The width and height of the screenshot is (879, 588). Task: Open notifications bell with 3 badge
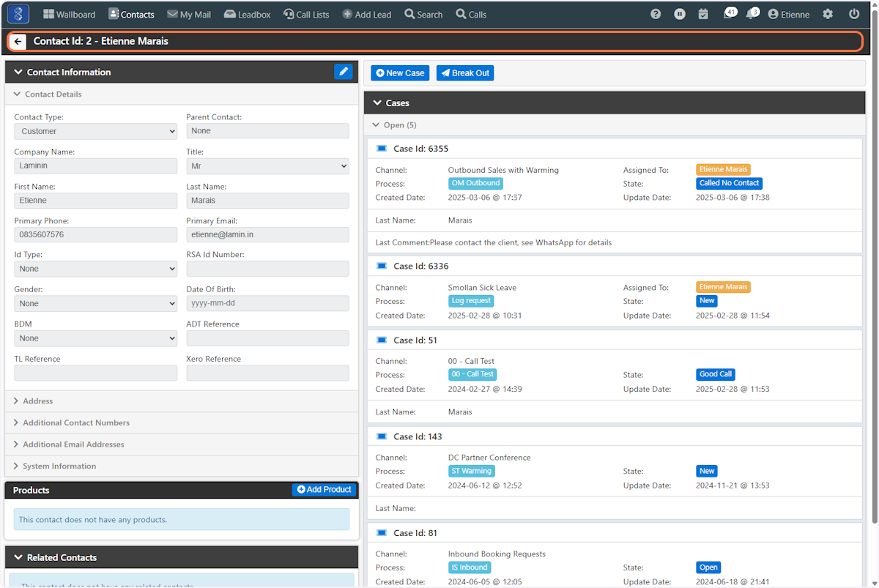point(752,13)
